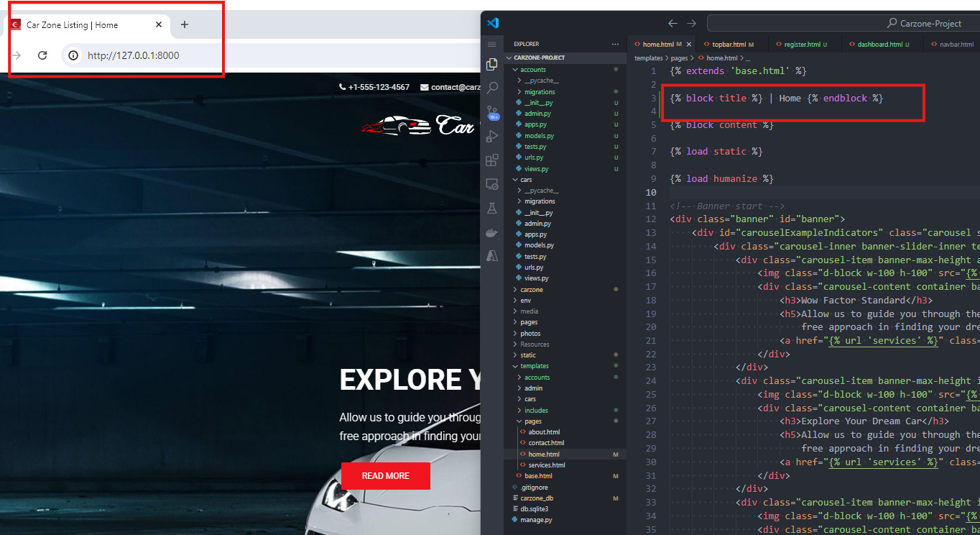
Task: Click the '{% load humanize %}' code line
Action: coord(721,178)
